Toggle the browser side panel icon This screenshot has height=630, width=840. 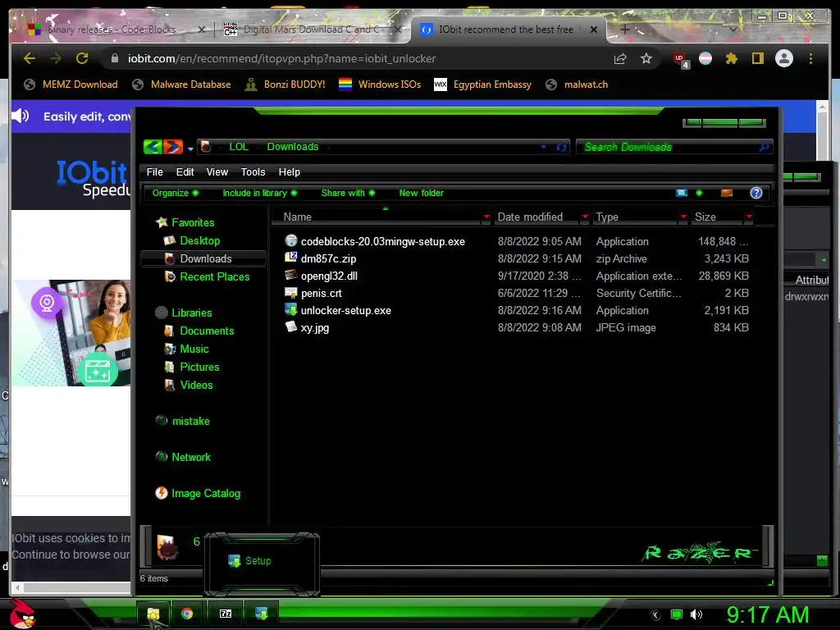click(757, 58)
